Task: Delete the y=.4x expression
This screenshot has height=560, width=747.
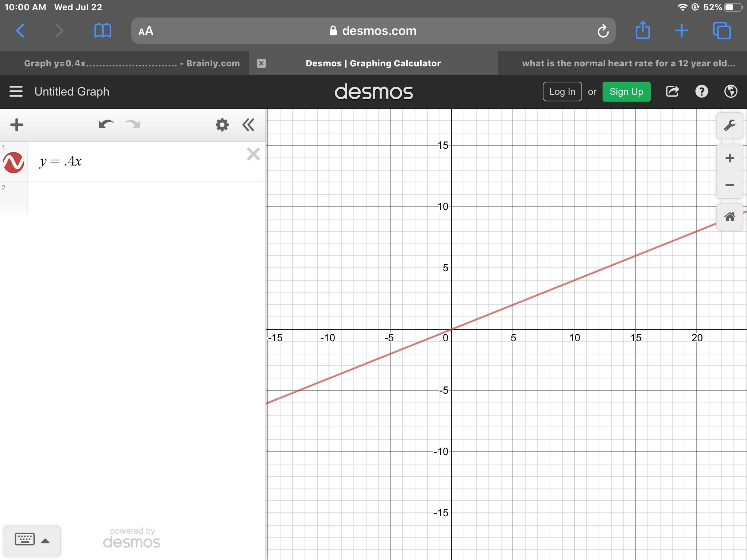Action: point(253,154)
